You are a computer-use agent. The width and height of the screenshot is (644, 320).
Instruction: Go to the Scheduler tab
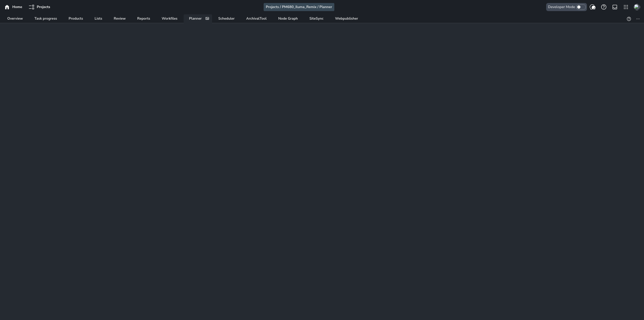[226, 18]
